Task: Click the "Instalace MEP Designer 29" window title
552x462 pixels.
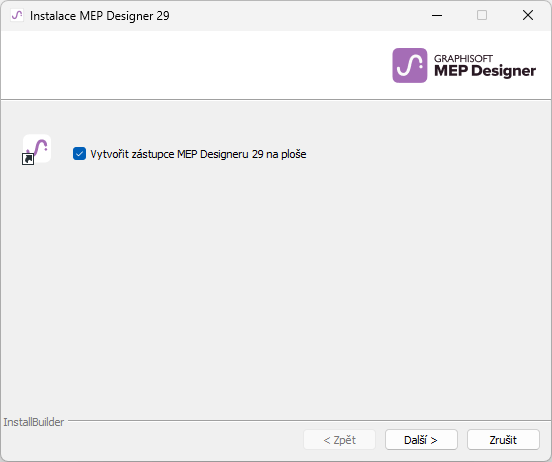Action: click(x=100, y=16)
